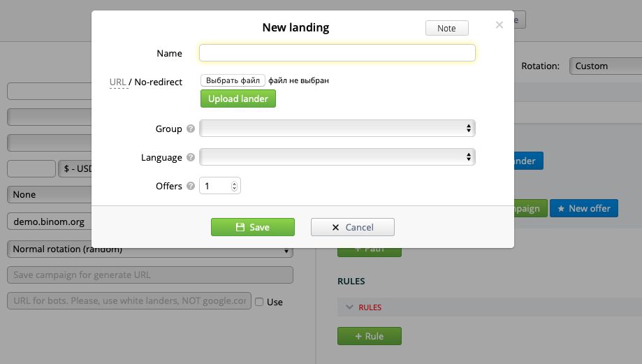
Task: Click the URL link label
Action: [x=117, y=82]
